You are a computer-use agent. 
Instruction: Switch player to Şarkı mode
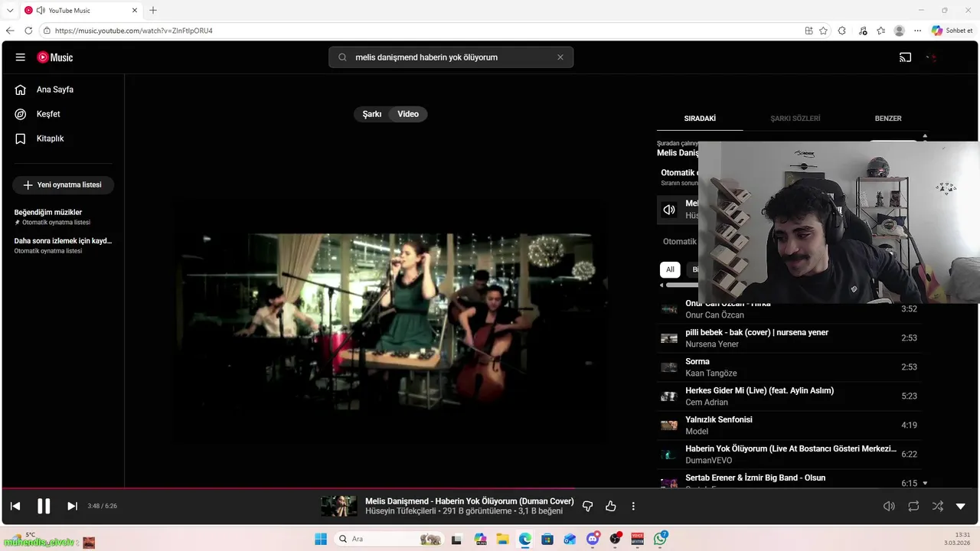(372, 114)
